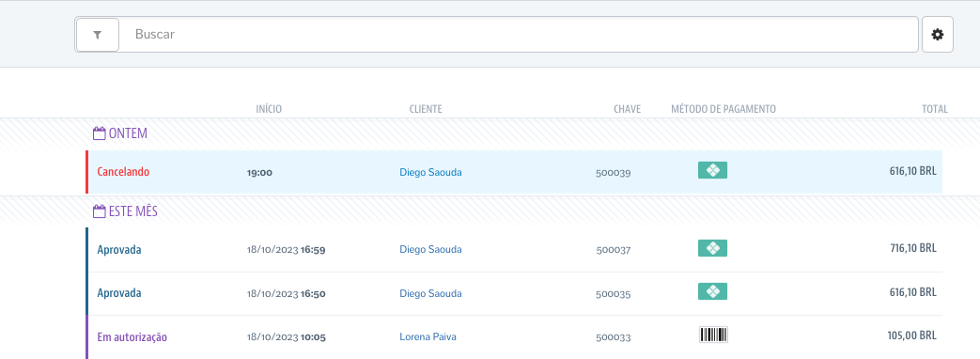Click the 18/10/2023 16:59 start time
Screen dimensions: 980x359
tap(287, 250)
